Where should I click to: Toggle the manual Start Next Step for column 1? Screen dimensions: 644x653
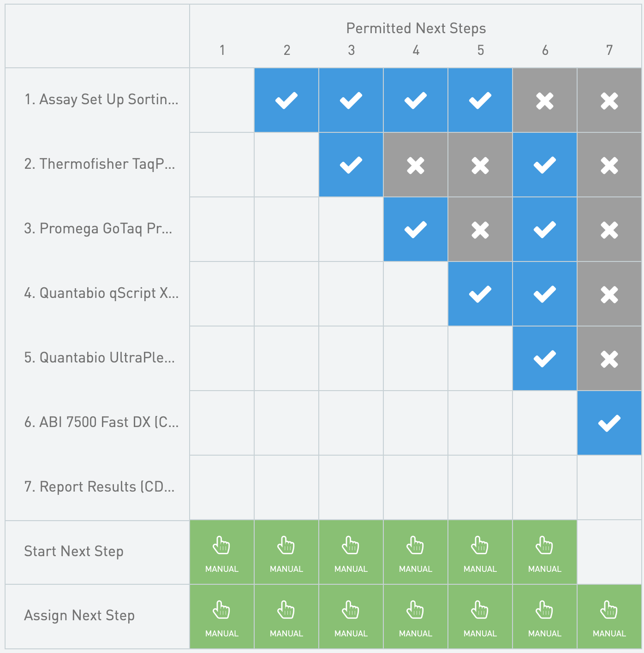[222, 552]
